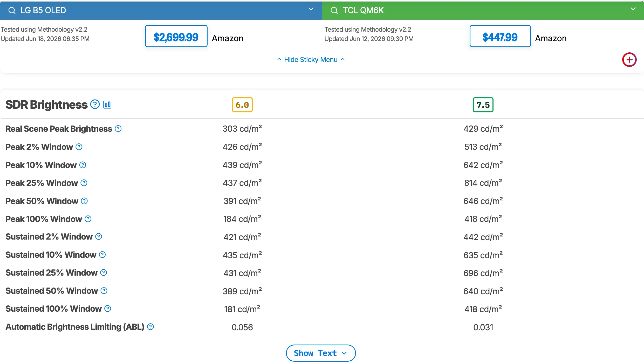Open help icon for Sustained 2% Window

pyautogui.click(x=99, y=236)
